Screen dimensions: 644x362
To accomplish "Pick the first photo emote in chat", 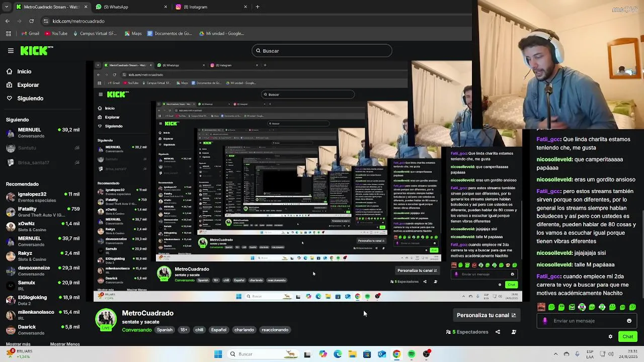I will tap(541, 307).
